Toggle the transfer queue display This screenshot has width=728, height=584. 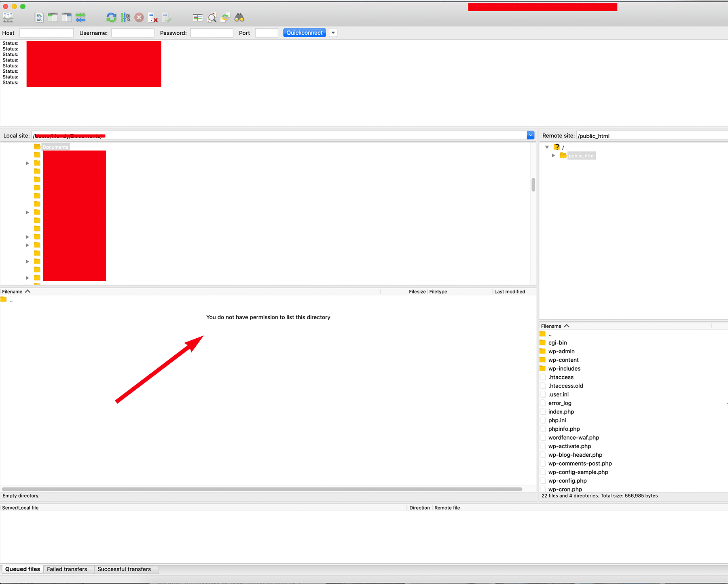click(x=80, y=17)
